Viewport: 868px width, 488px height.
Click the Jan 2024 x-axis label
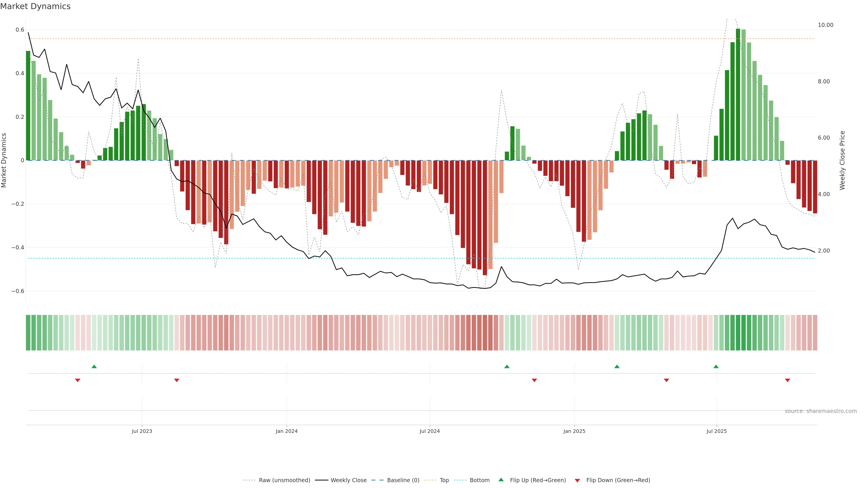(286, 431)
